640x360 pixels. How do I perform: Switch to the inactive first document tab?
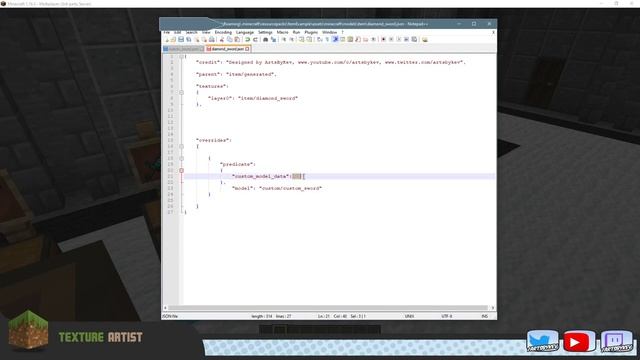(183, 49)
